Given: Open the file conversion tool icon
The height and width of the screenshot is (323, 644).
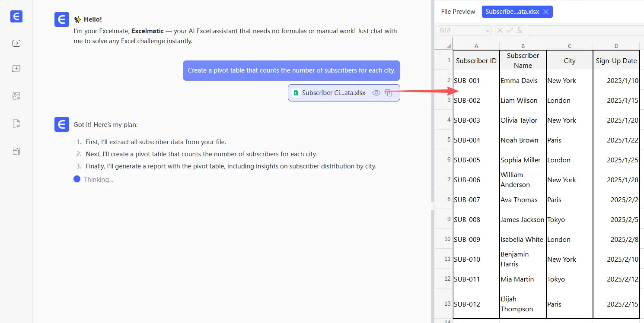Looking at the screenshot, I should (16, 124).
